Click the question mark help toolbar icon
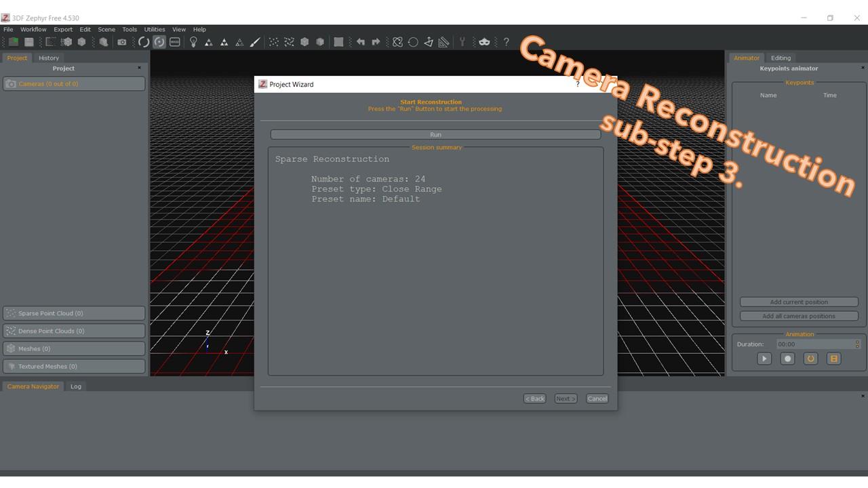This screenshot has height=488, width=868. tap(506, 42)
